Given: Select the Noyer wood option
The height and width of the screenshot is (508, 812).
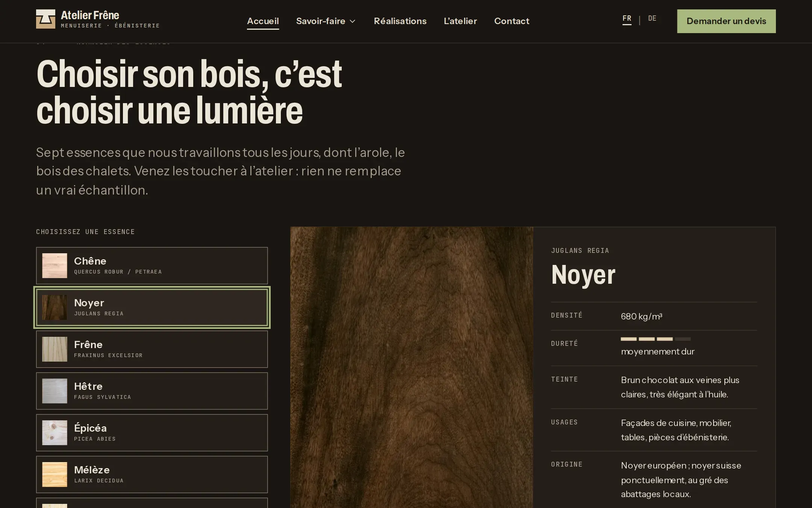Looking at the screenshot, I should tap(152, 307).
